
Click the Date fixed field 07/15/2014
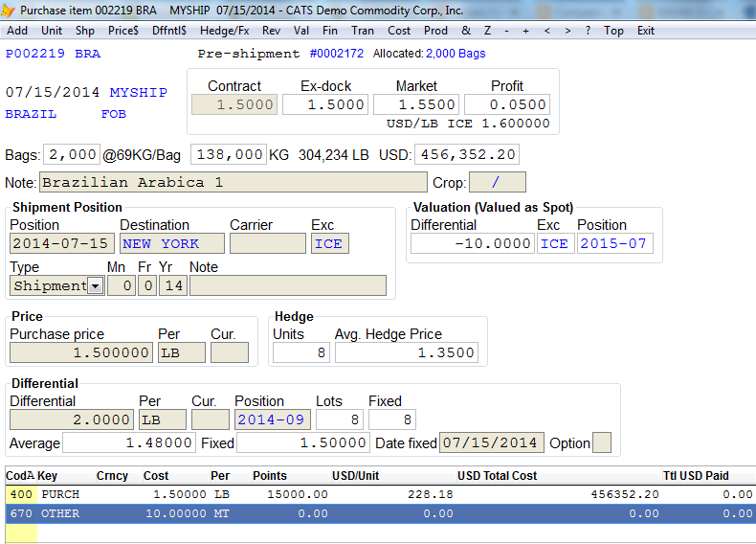(492, 442)
